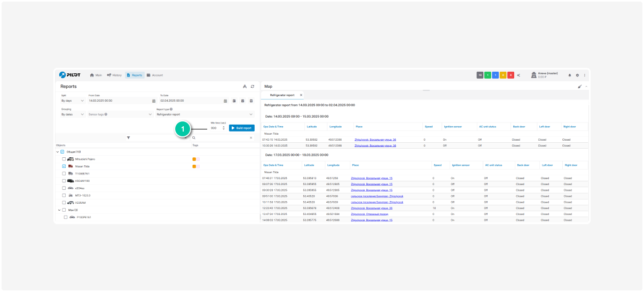Click the notifications bell icon
Screen dimensions: 644x292
[x=569, y=75]
